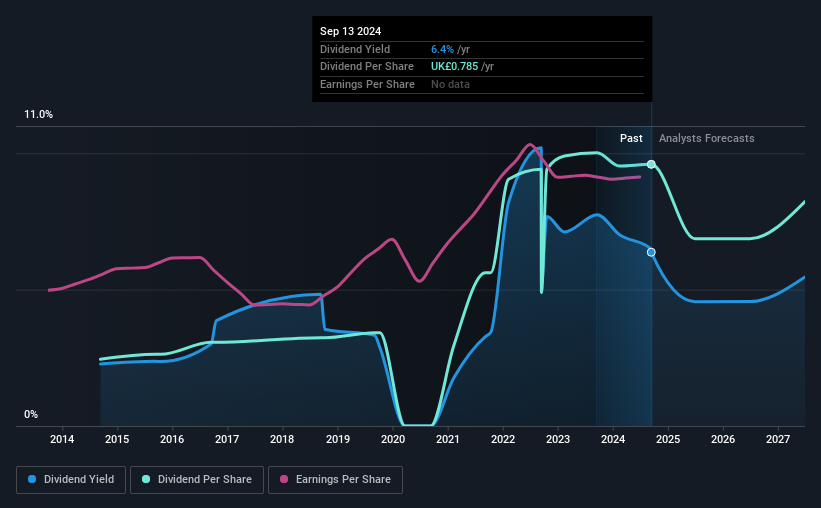Toggle the Earnings Per Share legend button
Viewport: 821px width, 508px height.
(335, 480)
